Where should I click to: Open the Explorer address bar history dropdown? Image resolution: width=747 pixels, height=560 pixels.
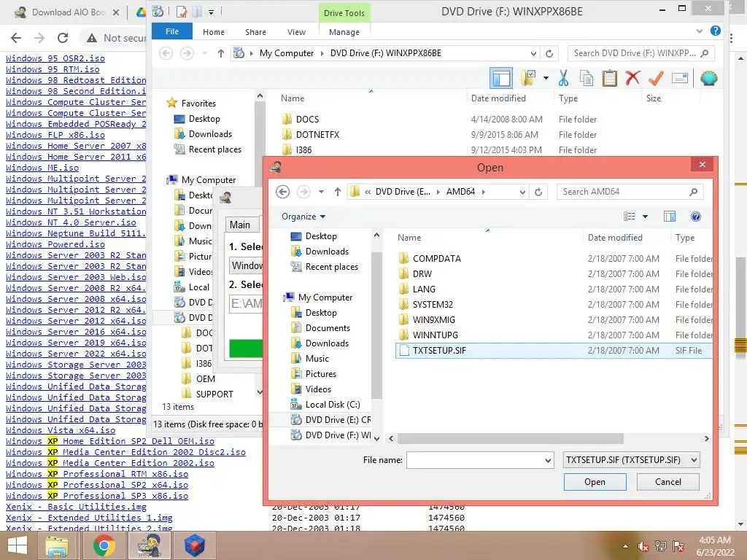pos(533,53)
